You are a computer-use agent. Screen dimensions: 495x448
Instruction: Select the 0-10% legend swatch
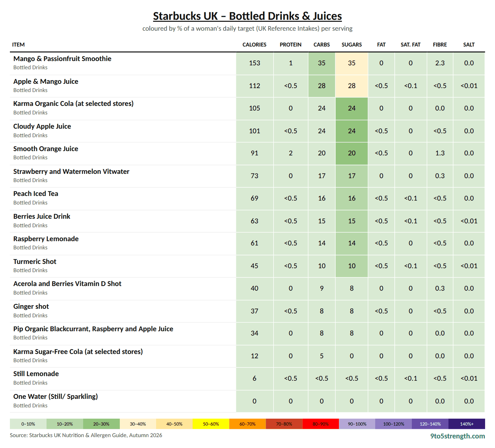(28, 424)
